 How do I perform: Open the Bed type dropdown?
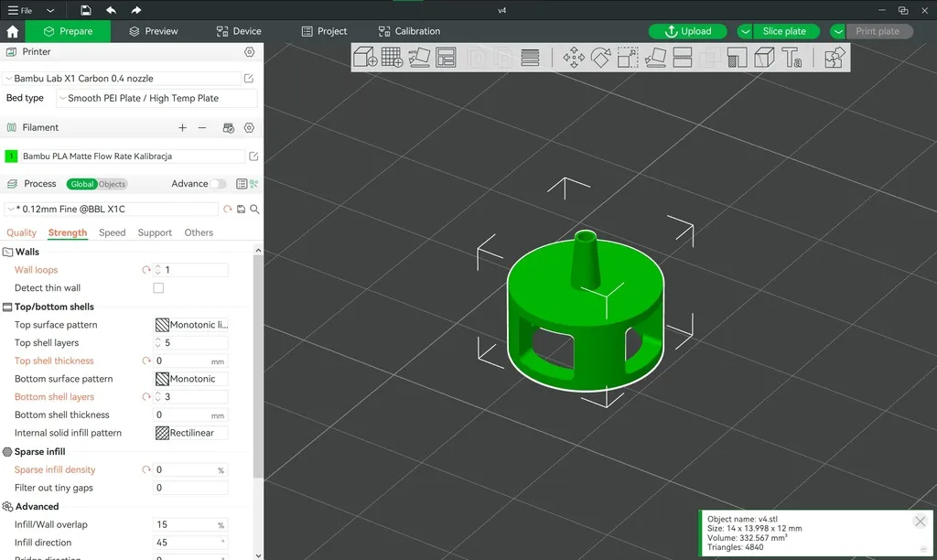point(156,98)
